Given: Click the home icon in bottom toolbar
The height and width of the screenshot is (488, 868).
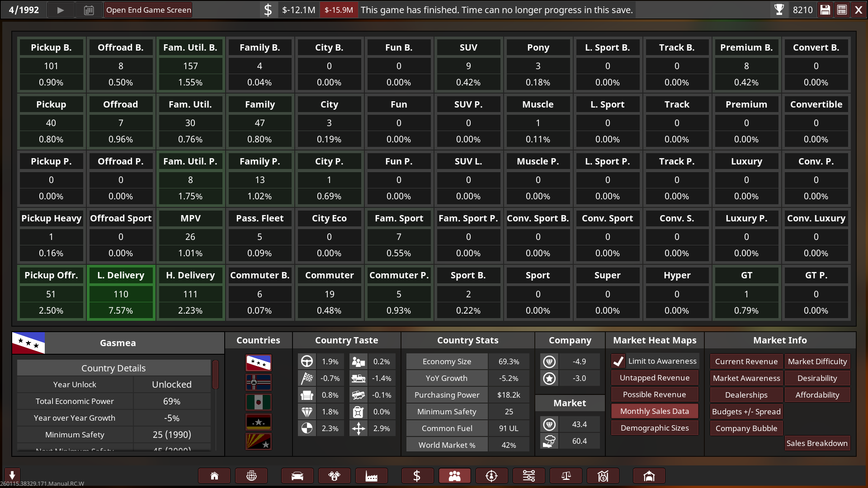Looking at the screenshot, I should click(x=214, y=476).
